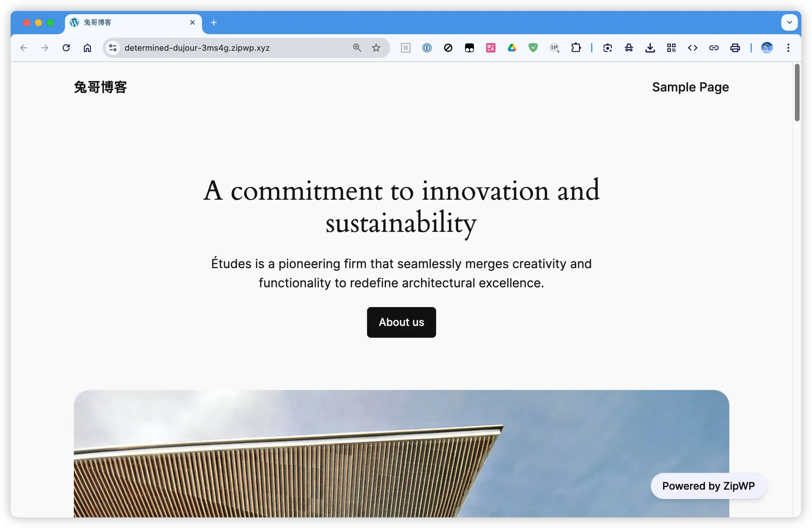The image size is (812, 528).
Task: Switch to the 兔哥博客 tab
Action: pyautogui.click(x=133, y=23)
